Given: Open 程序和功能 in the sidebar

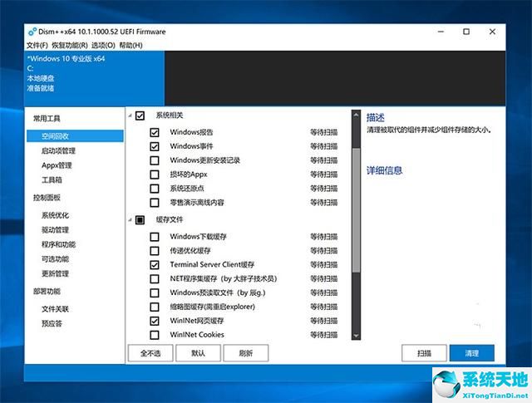Looking at the screenshot, I should coord(58,244).
